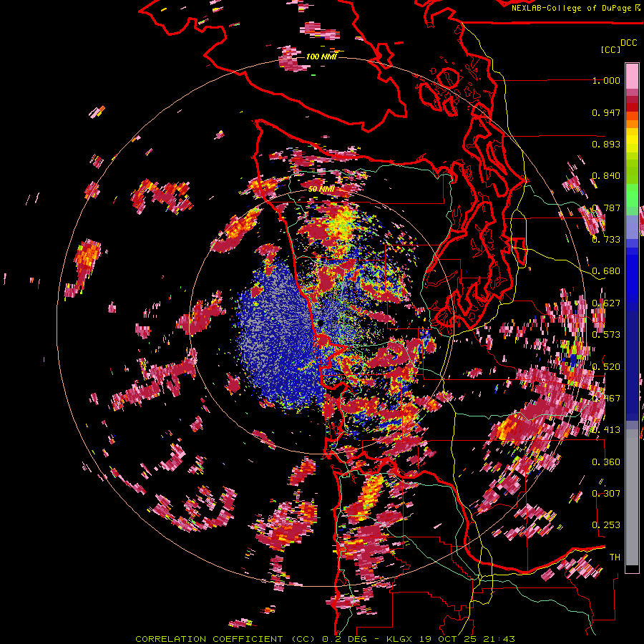This screenshot has width=644, height=644.
Task: Click the 100 NMI range ring label
Action: 321,57
